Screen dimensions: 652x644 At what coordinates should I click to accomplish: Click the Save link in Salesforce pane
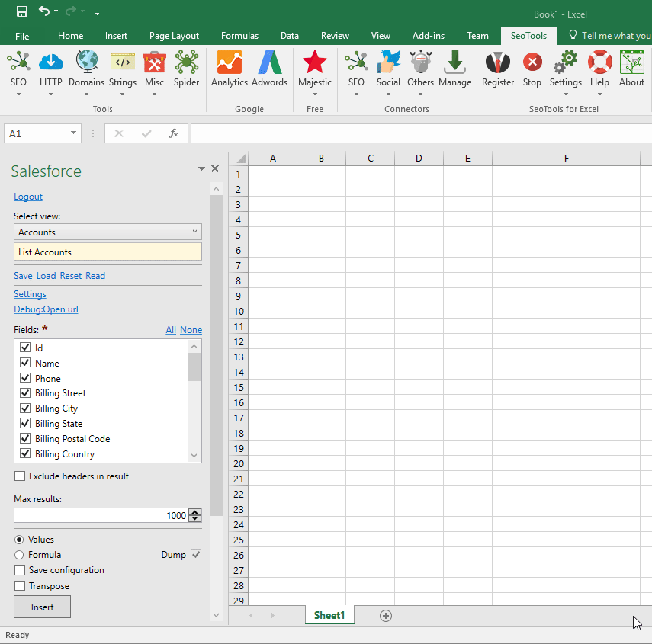point(23,276)
